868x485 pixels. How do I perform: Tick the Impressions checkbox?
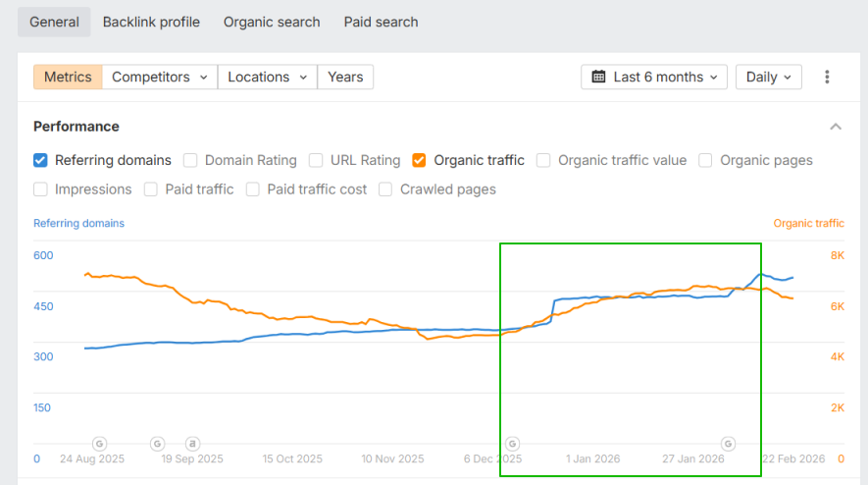[40, 189]
